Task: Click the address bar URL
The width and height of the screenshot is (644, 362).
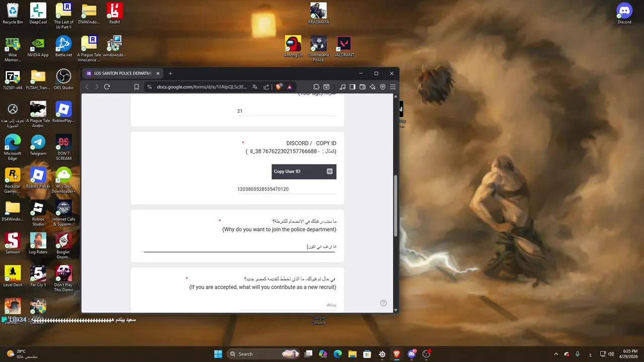Action: coord(202,87)
